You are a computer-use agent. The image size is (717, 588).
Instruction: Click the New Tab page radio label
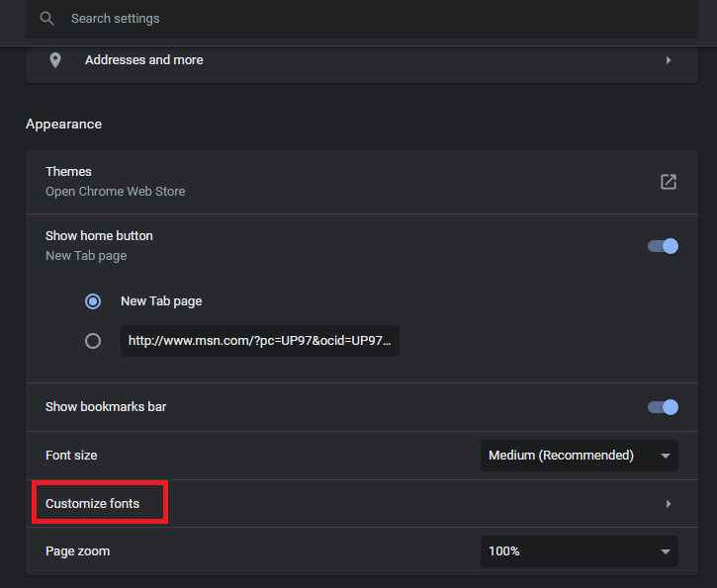pyautogui.click(x=161, y=301)
